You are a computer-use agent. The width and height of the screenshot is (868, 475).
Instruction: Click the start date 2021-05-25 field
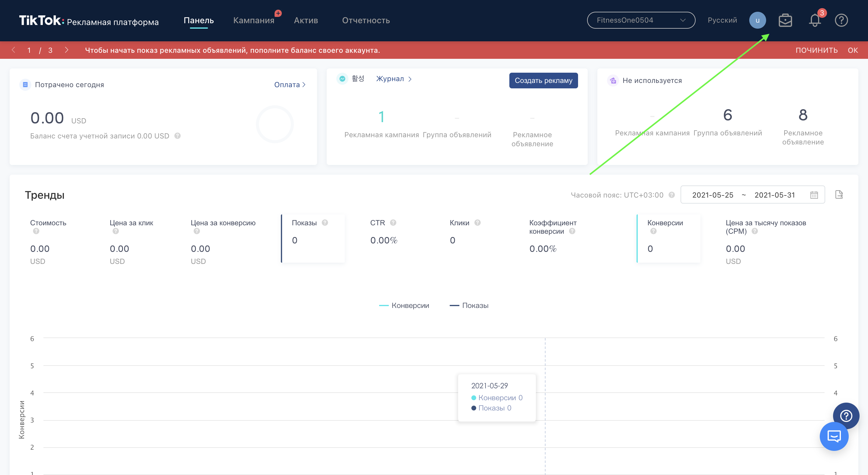tap(713, 195)
